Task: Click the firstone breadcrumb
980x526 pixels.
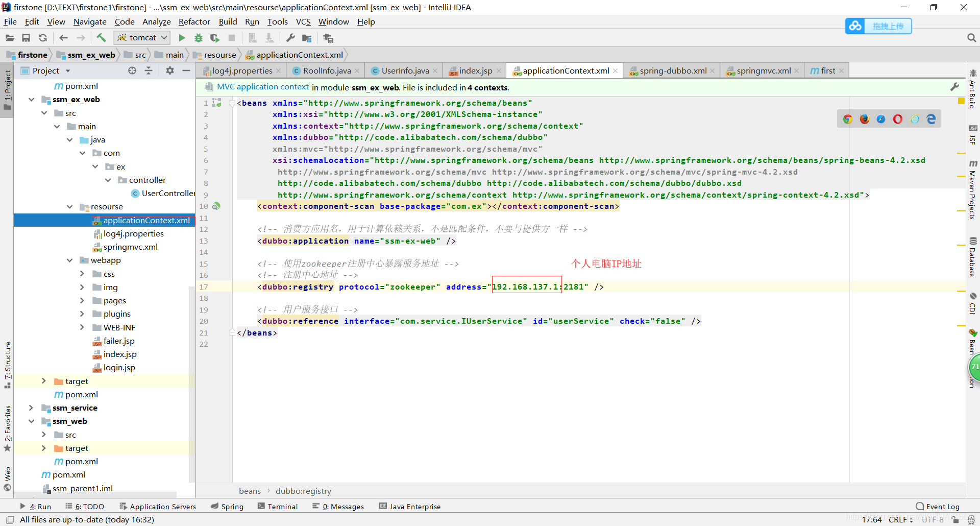Action: tap(27, 55)
